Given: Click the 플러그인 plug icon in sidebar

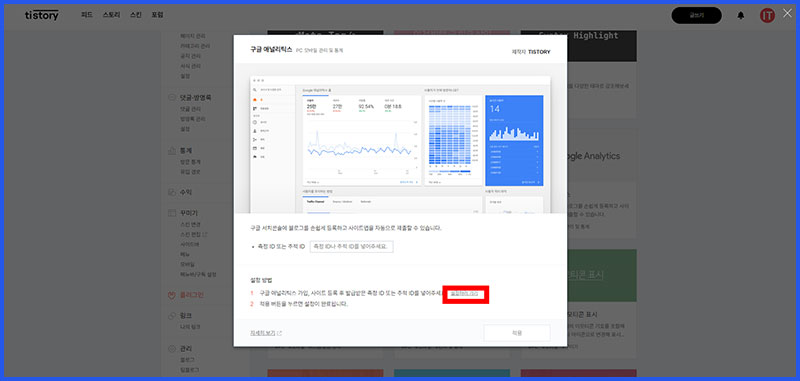Looking at the screenshot, I should coord(172,295).
